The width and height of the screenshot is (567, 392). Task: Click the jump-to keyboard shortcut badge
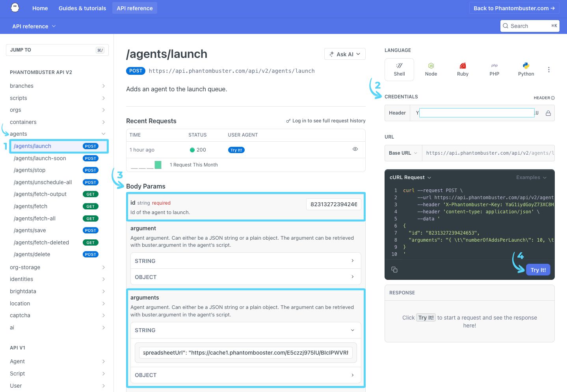100,50
